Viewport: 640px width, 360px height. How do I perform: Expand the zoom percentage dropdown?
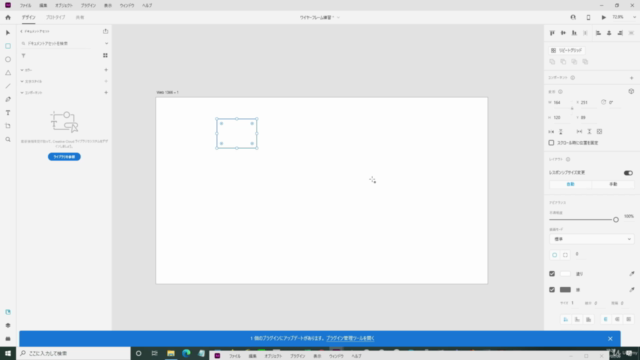tap(634, 18)
